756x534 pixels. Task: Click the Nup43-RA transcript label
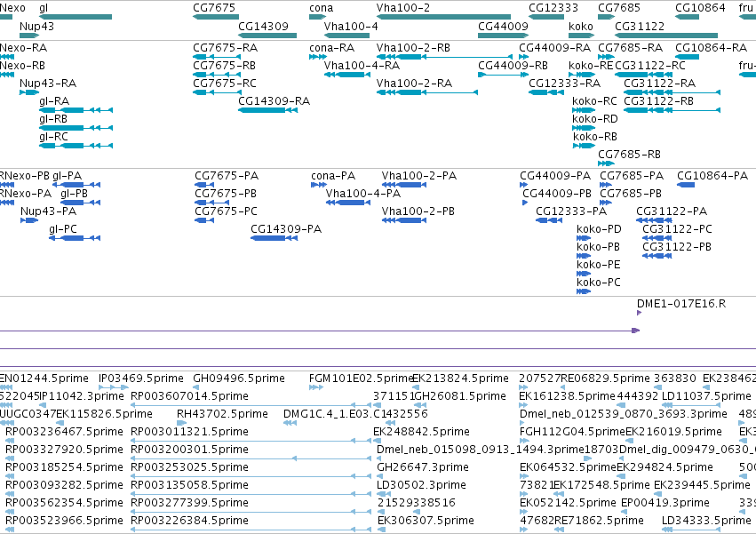tap(48, 84)
